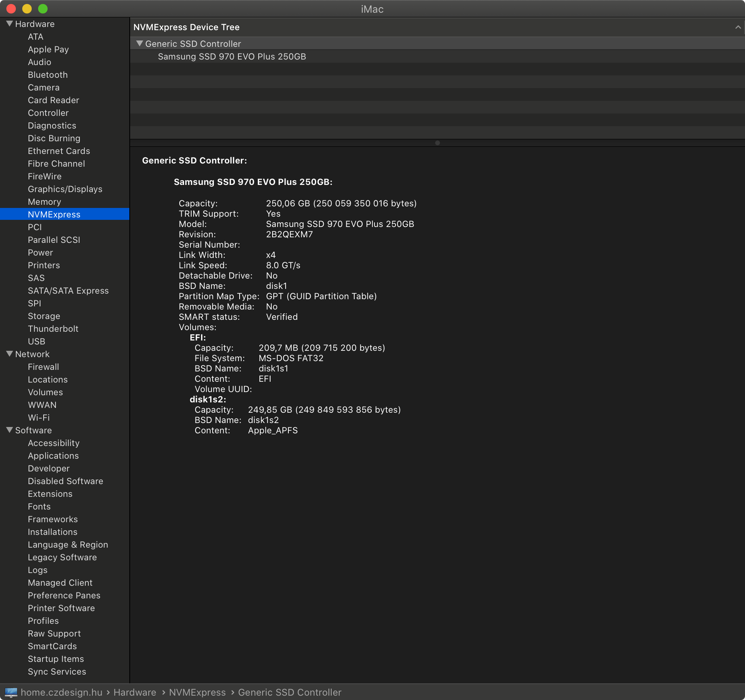Collapse the Network section triangle

click(x=10, y=354)
